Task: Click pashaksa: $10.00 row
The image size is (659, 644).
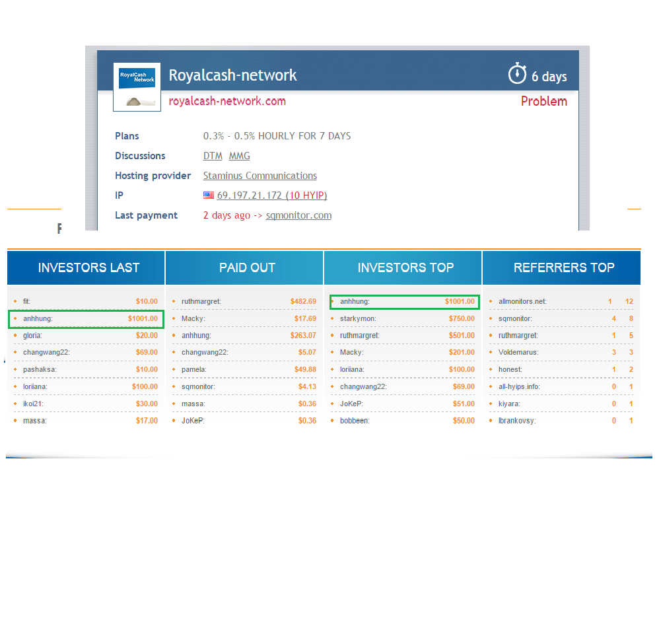Action: tap(86, 369)
